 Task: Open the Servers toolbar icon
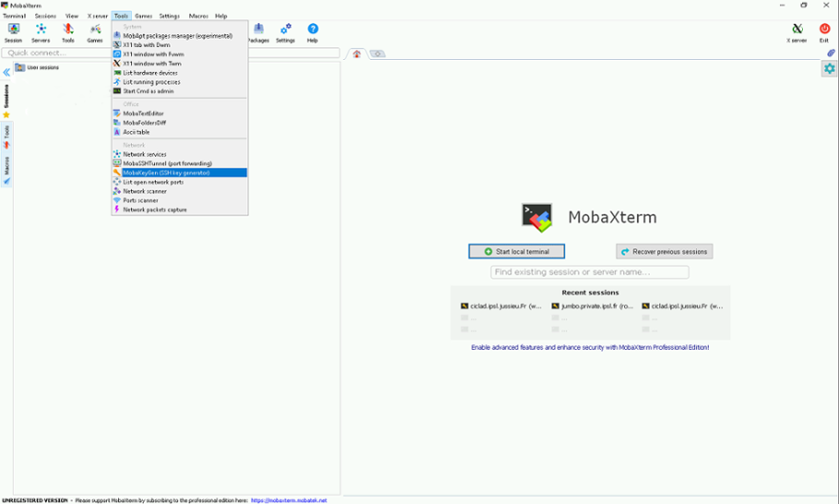41,33
